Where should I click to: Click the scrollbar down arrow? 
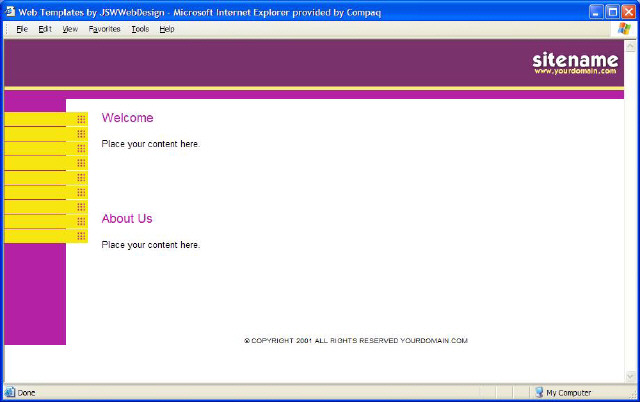[630, 376]
